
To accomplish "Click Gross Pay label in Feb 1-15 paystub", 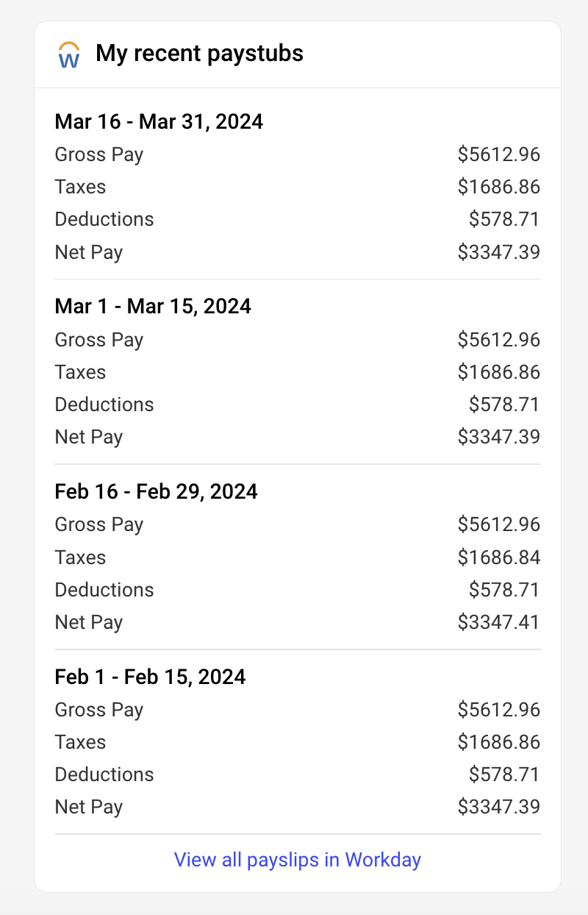I will point(98,710).
